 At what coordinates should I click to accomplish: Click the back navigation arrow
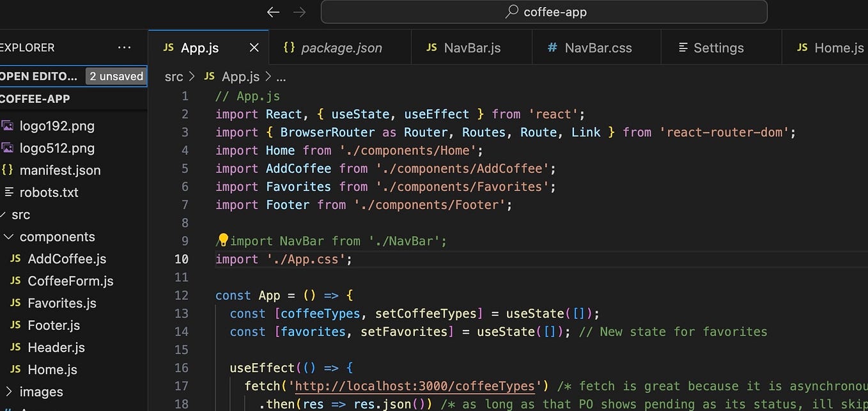(274, 12)
